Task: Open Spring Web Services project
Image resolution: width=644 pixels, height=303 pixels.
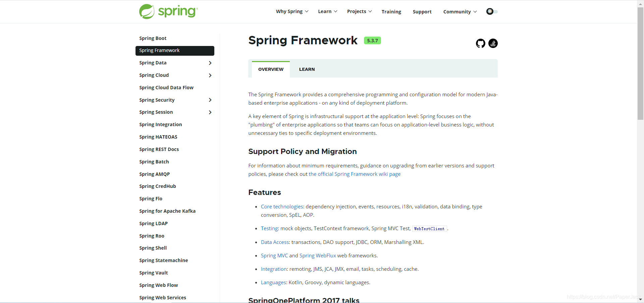Action: click(162, 298)
